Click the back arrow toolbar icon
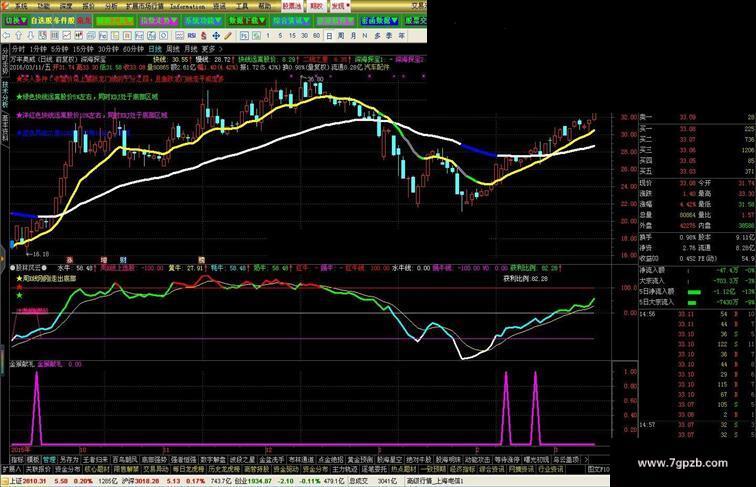The image size is (756, 487). coord(6,36)
